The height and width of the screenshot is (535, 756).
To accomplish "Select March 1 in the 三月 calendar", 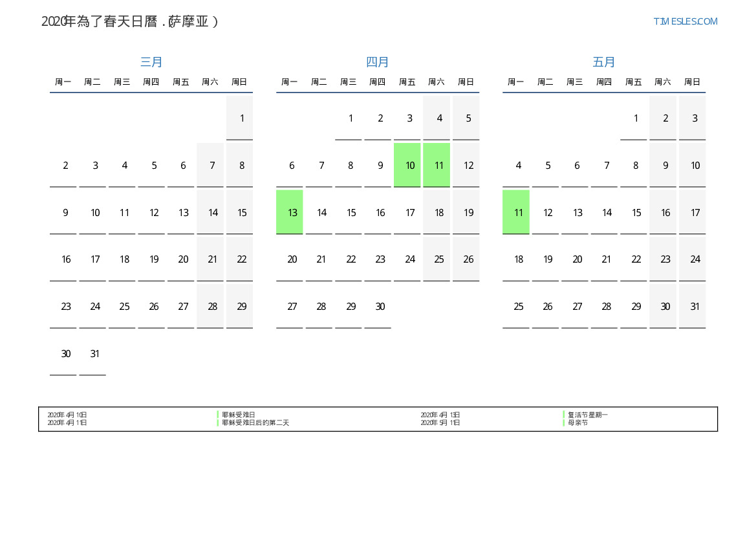I will pyautogui.click(x=240, y=118).
